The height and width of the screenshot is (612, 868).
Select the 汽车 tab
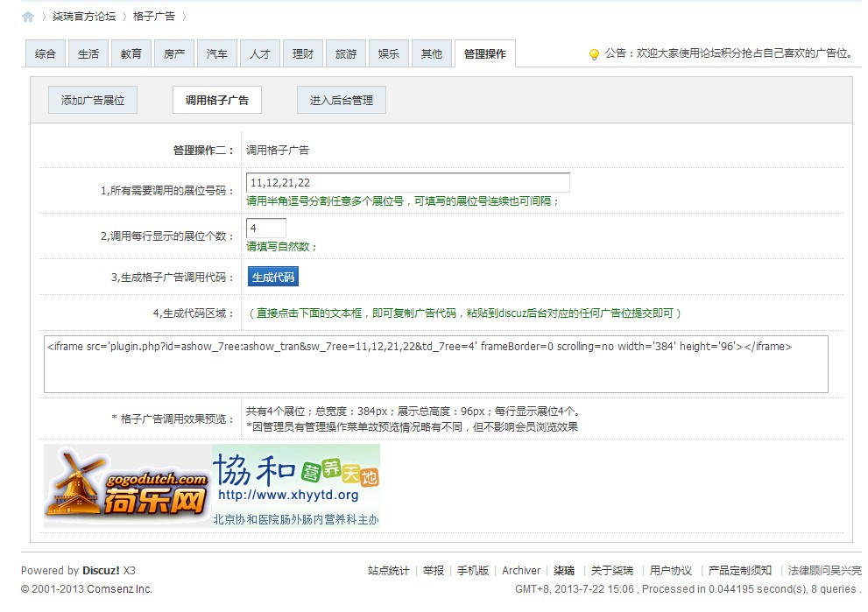pos(217,54)
